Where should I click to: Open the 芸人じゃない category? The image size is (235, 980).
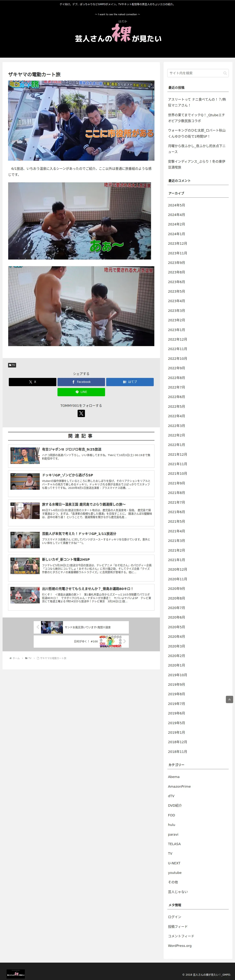point(178,892)
